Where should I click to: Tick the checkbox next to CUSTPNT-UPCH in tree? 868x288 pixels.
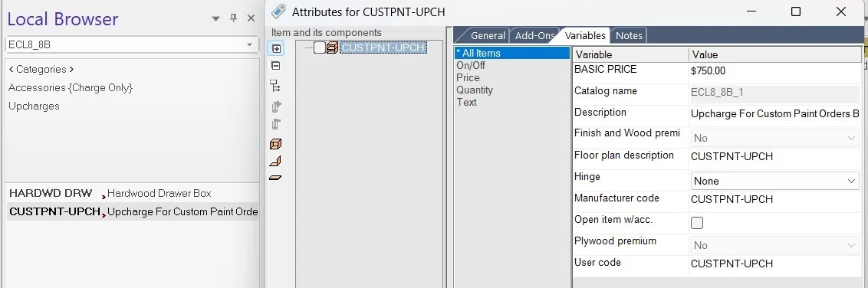click(x=320, y=48)
